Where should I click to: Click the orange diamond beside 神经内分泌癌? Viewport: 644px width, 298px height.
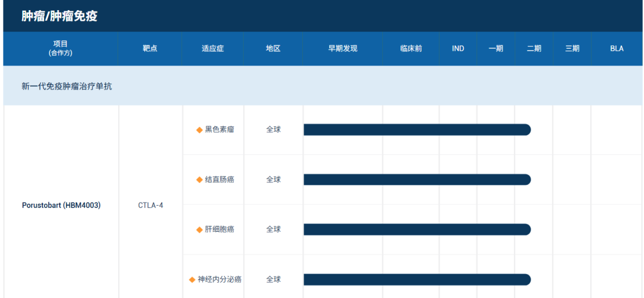pos(193,280)
